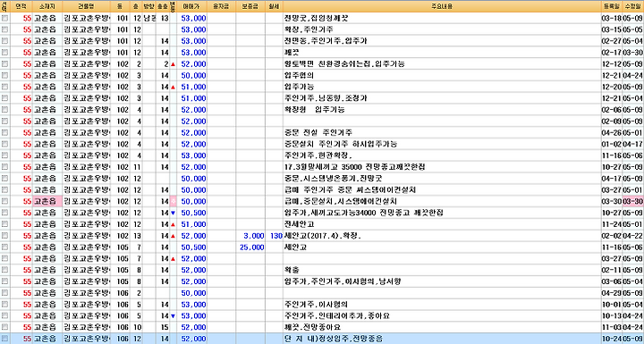Viewport: 644px width, 344px height.
Task: Tick the checkbox for the 확장,주인거주 row
Action: coord(4,30)
